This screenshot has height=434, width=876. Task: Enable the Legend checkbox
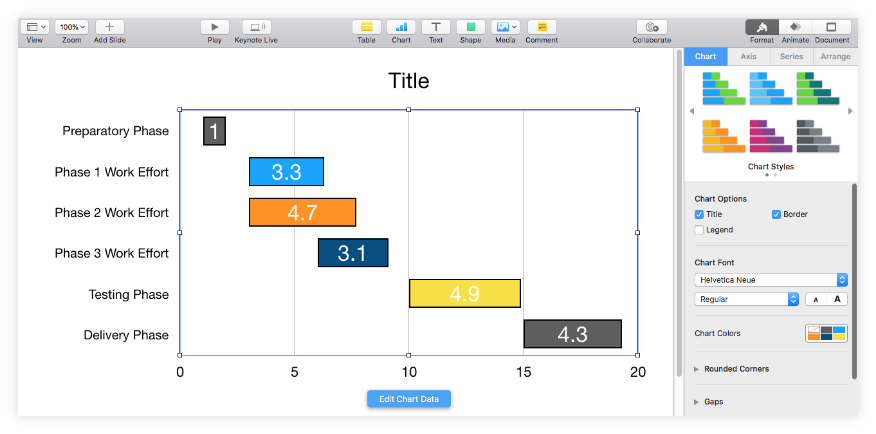tap(699, 230)
